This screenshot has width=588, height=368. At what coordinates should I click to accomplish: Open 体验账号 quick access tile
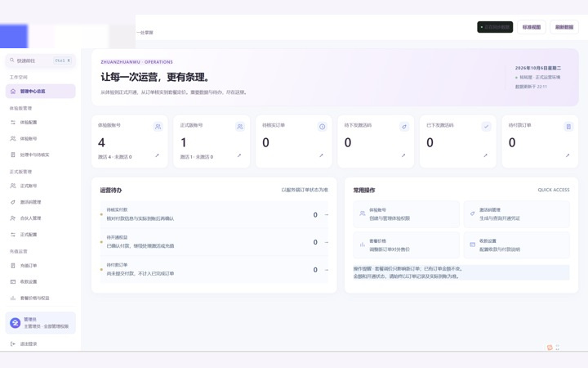[406, 214]
